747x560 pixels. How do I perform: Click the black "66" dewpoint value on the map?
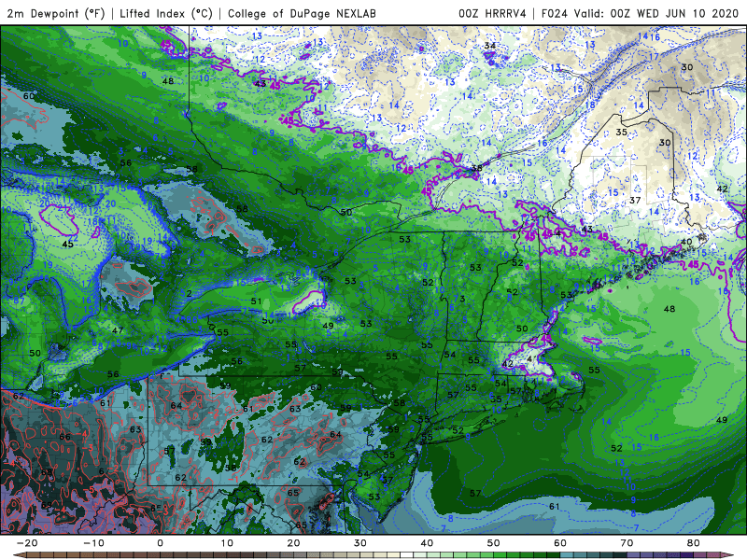pos(64,437)
